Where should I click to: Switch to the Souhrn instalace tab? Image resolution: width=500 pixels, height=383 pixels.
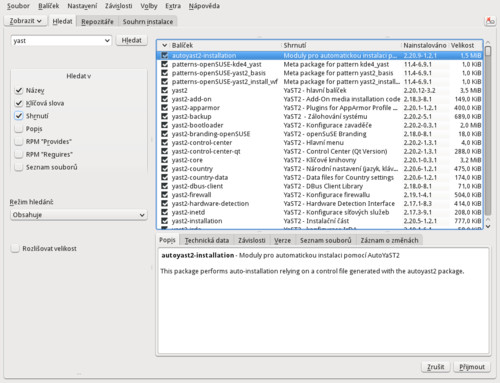click(148, 21)
